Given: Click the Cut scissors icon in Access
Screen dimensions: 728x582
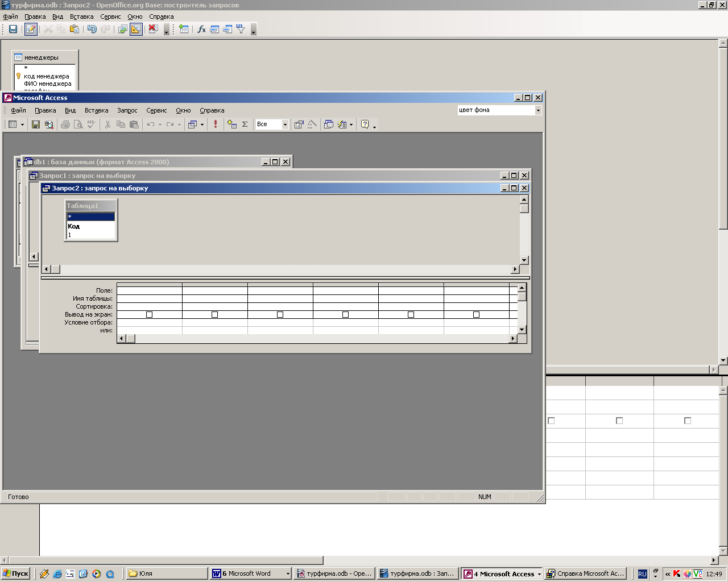Looking at the screenshot, I should (x=107, y=124).
